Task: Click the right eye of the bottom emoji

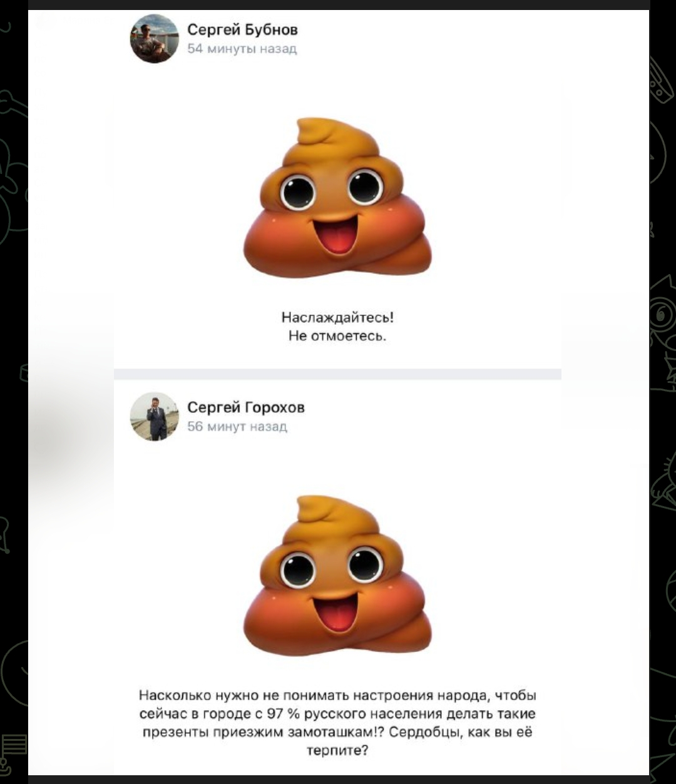Action: pyautogui.click(x=366, y=565)
